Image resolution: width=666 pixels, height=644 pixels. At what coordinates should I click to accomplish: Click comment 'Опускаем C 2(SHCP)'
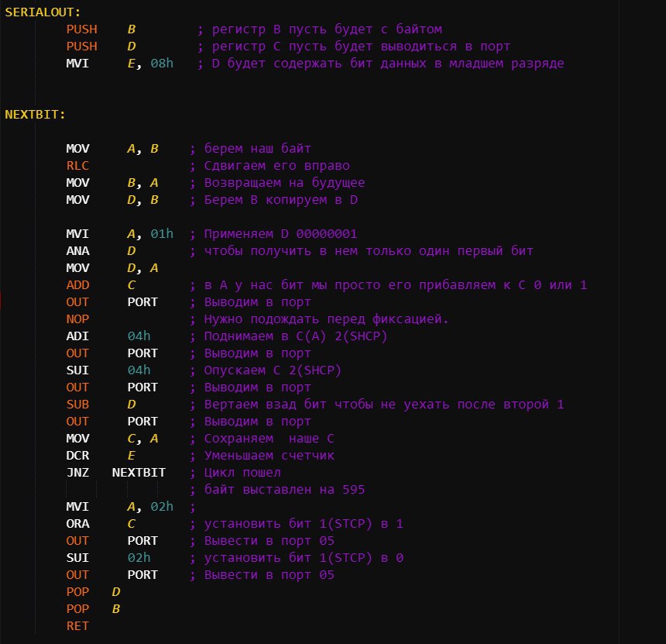click(273, 370)
